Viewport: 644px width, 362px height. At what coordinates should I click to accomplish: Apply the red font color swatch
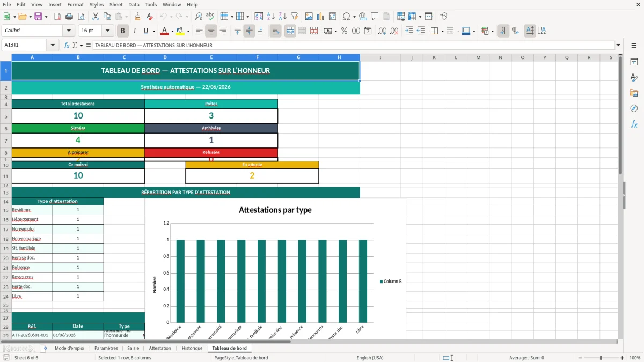coord(165,31)
